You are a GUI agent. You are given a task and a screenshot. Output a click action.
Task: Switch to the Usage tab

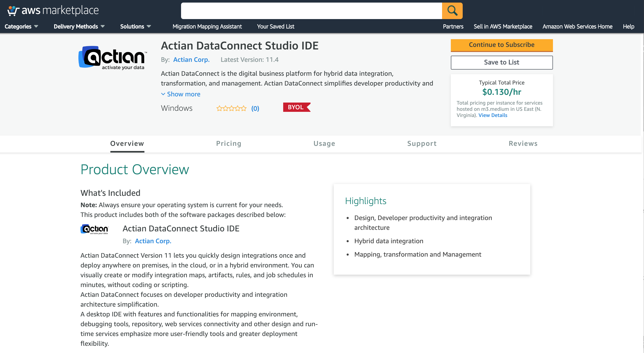324,144
